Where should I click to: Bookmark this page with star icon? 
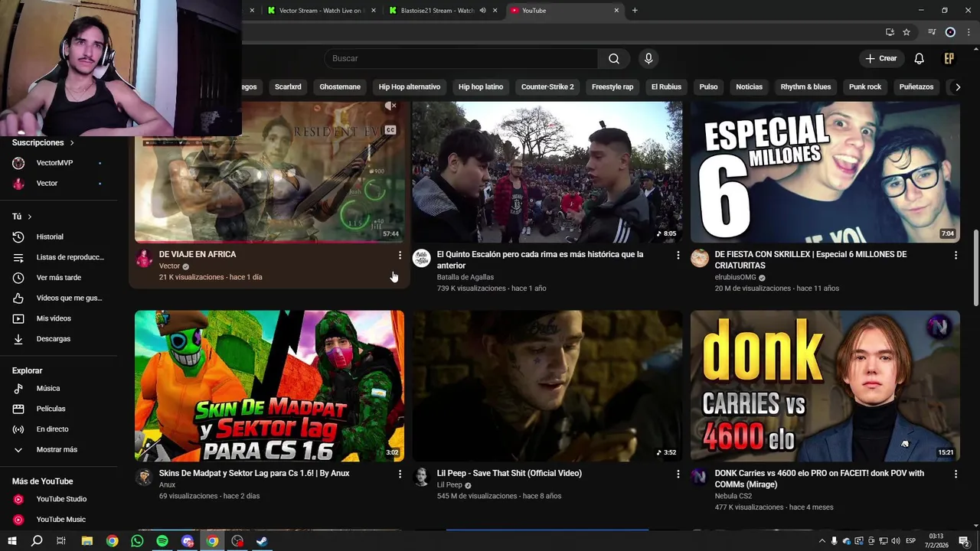coord(906,32)
